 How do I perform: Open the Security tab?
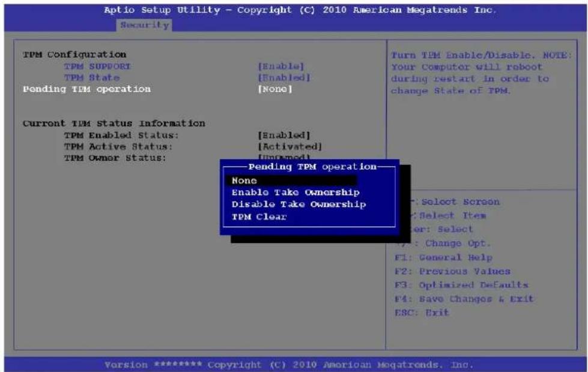[x=144, y=25]
